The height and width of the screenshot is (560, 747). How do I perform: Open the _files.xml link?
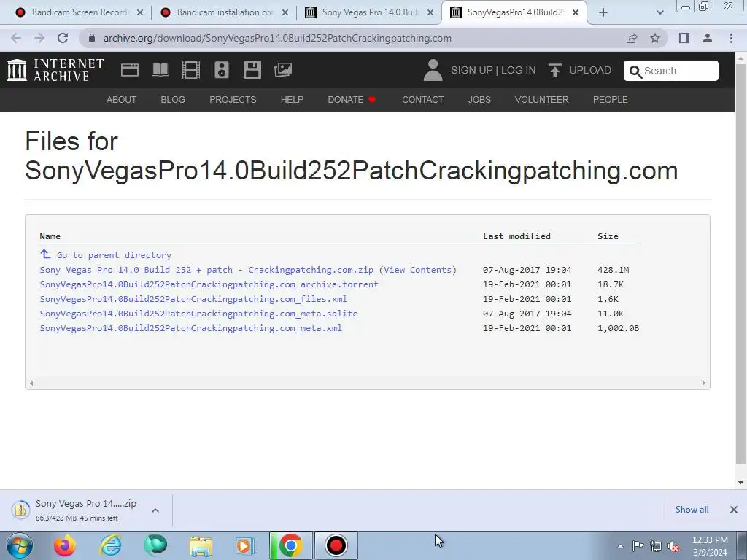coord(193,299)
